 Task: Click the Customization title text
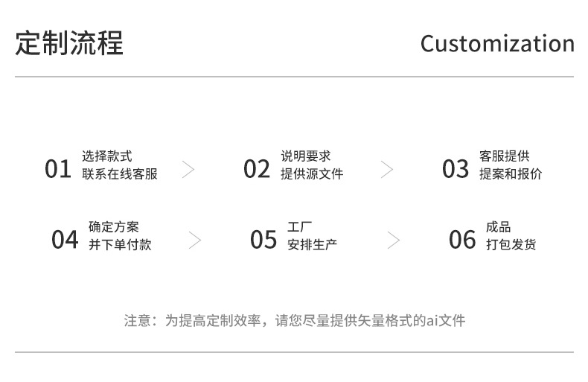coord(497,43)
